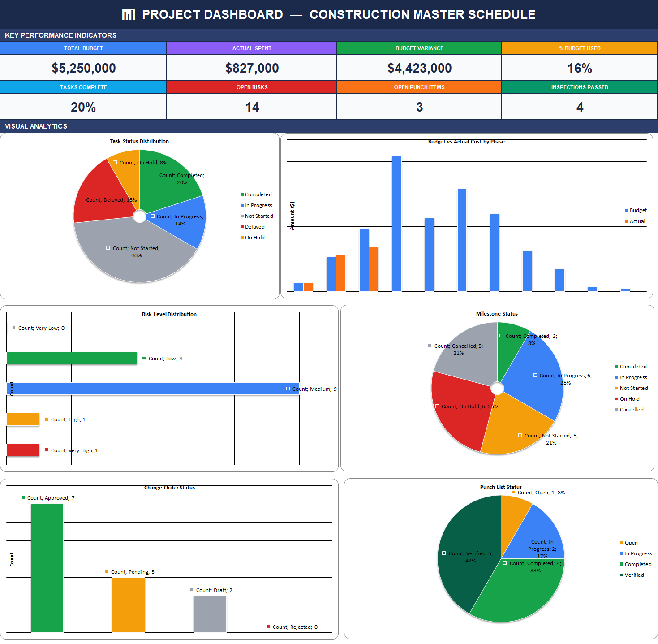Click the Visual Analytics section heading
658x644 pixels.
pyautogui.click(x=36, y=126)
